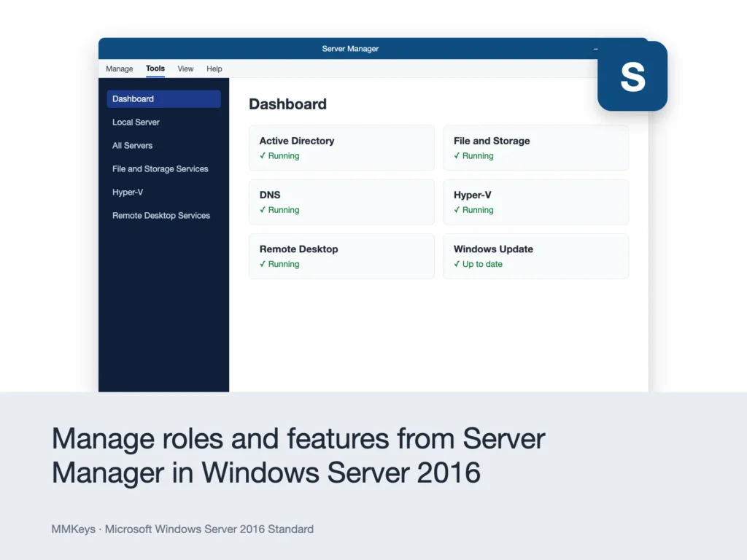Click Running status under File and Storage

coord(473,156)
